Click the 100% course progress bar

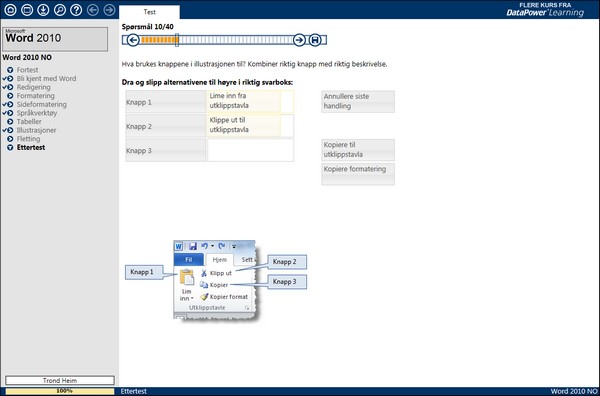(60, 391)
